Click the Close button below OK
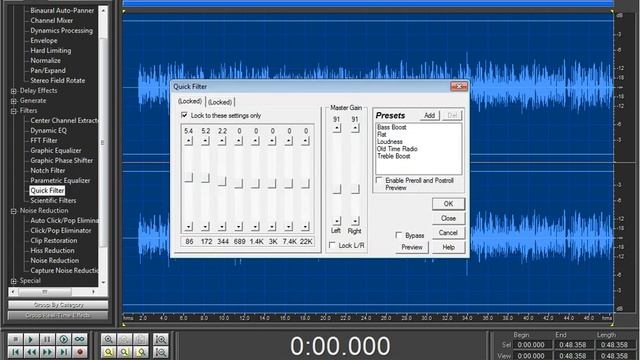The width and height of the screenshot is (640, 360). [x=448, y=218]
